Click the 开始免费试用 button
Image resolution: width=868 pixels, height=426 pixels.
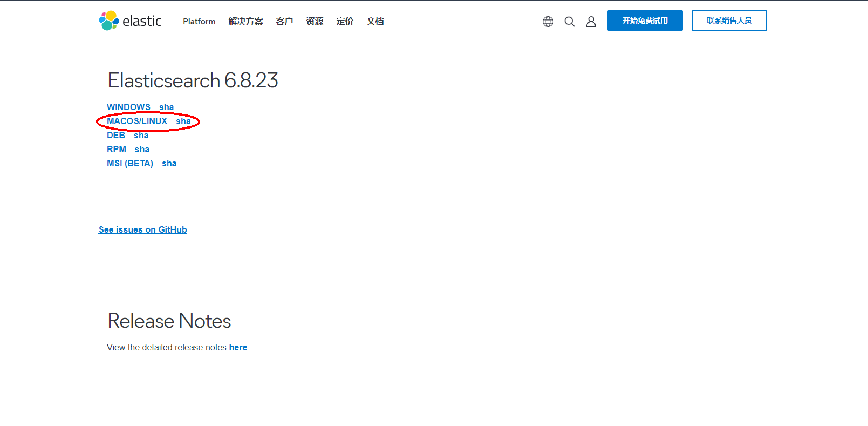pos(645,21)
